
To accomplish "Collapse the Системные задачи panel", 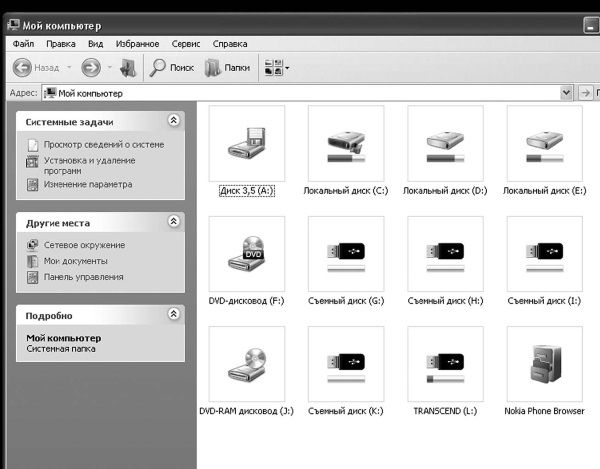I will pos(174,120).
